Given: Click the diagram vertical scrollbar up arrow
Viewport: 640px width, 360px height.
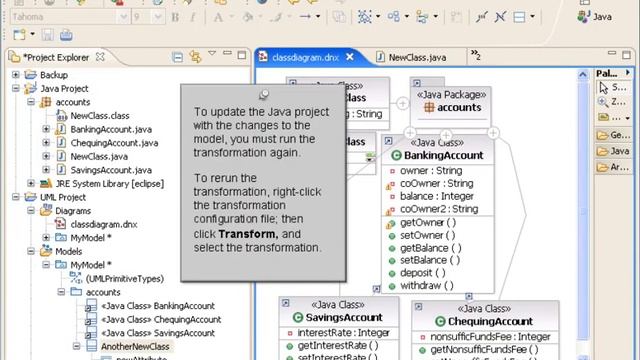Looking at the screenshot, I should [582, 75].
